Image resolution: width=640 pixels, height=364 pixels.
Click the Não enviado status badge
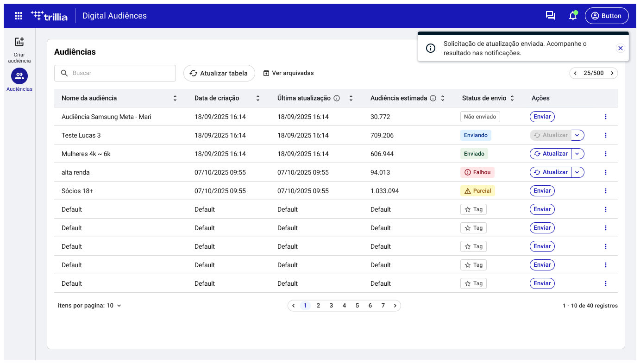point(480,117)
